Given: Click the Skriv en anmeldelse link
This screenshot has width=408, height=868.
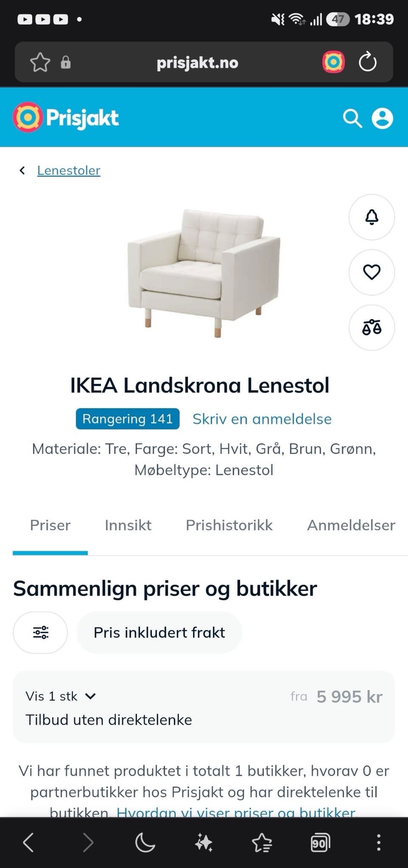Looking at the screenshot, I should pos(262,419).
